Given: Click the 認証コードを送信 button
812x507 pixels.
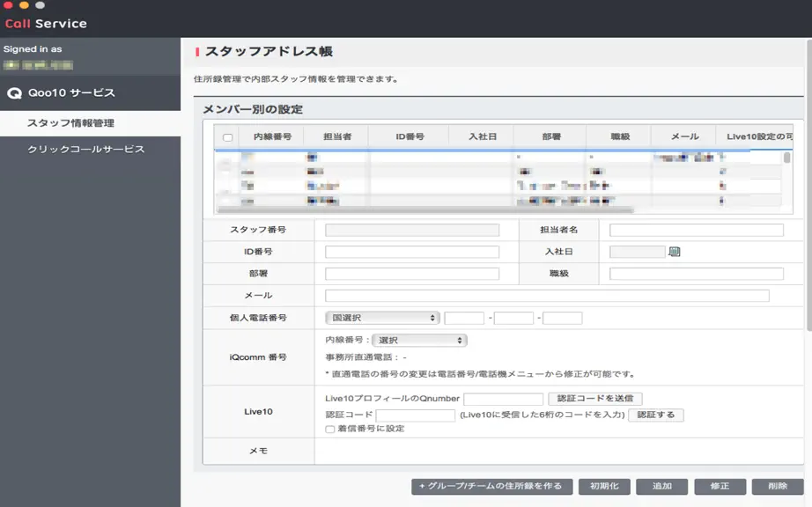Looking at the screenshot, I should coord(595,399).
